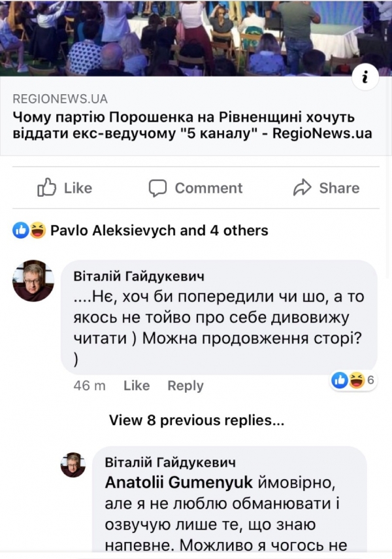The image size is (392, 559).
Task: Like the first comment by Віталій Гайдукевич
Action: [137, 386]
